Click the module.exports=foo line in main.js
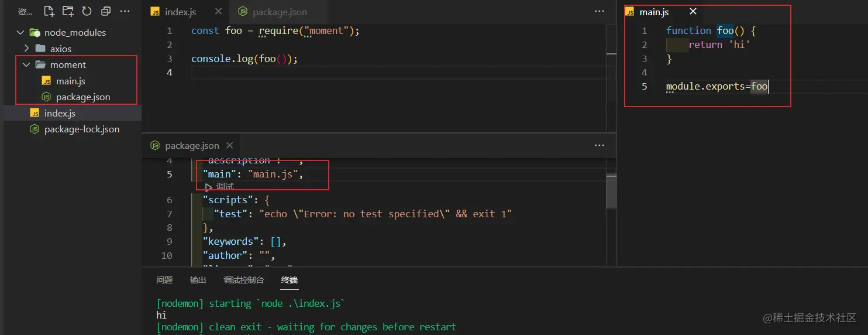Screen dimensions: 868x335 click(717, 86)
